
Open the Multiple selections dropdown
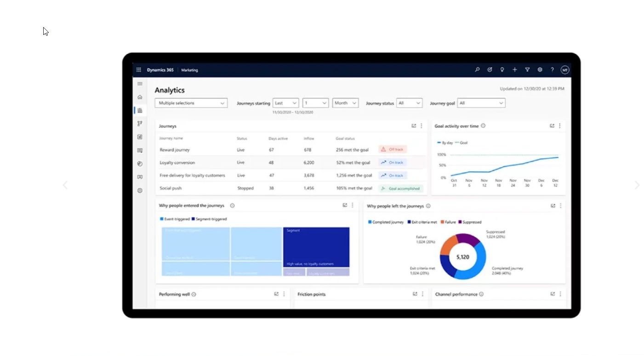[191, 103]
